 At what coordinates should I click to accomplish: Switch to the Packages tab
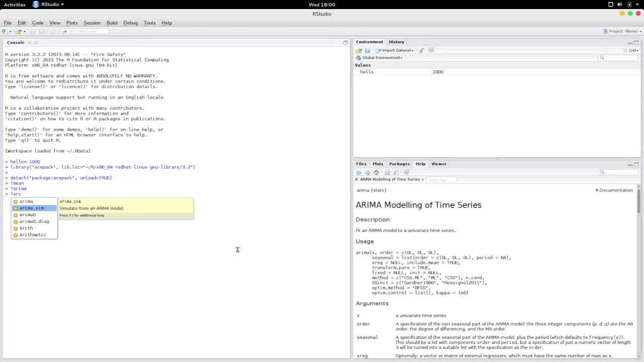point(399,164)
